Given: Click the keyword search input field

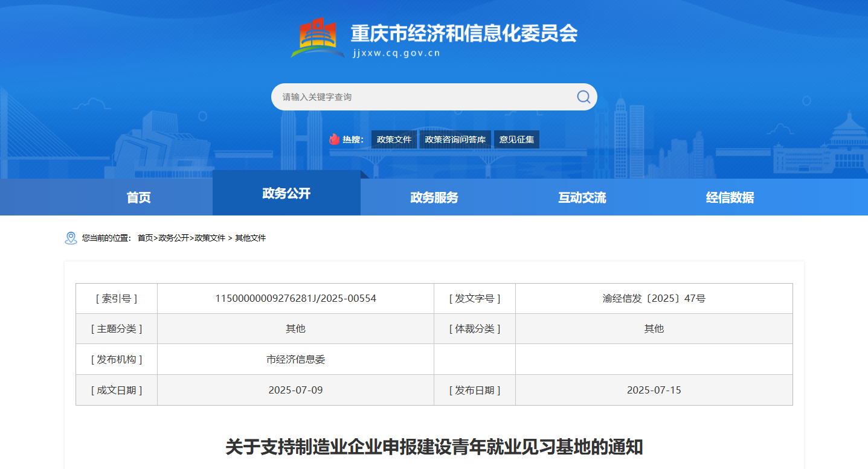Looking at the screenshot, I should coord(423,97).
